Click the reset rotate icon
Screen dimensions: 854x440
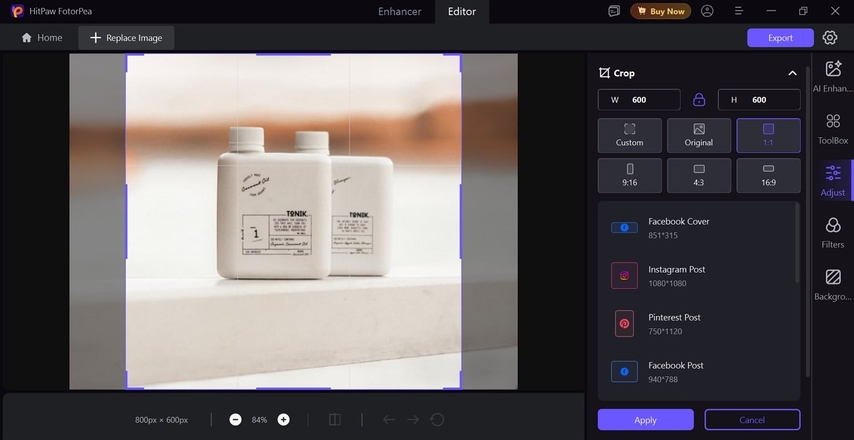437,419
